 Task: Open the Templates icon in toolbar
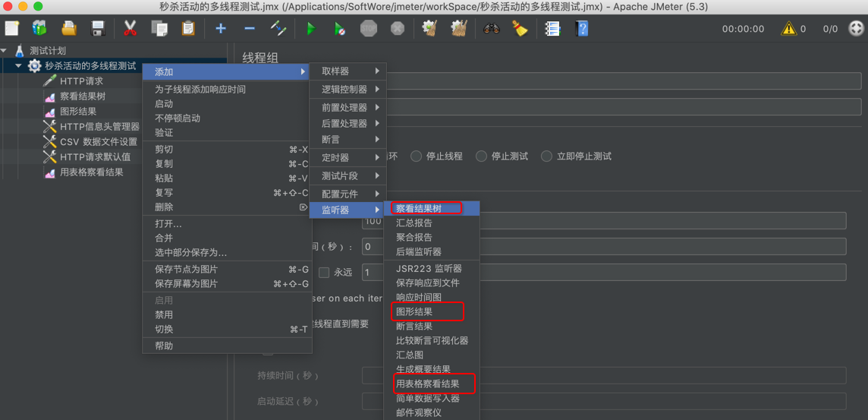pos(40,27)
